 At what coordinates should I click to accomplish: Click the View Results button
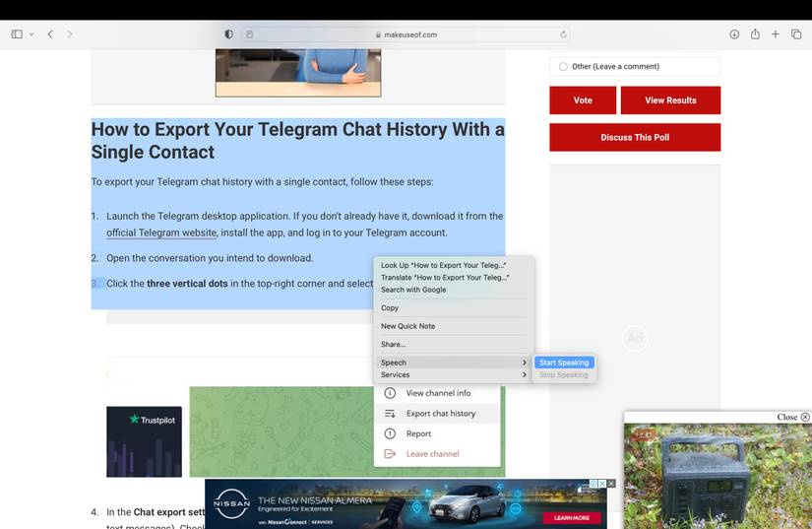[670, 100]
